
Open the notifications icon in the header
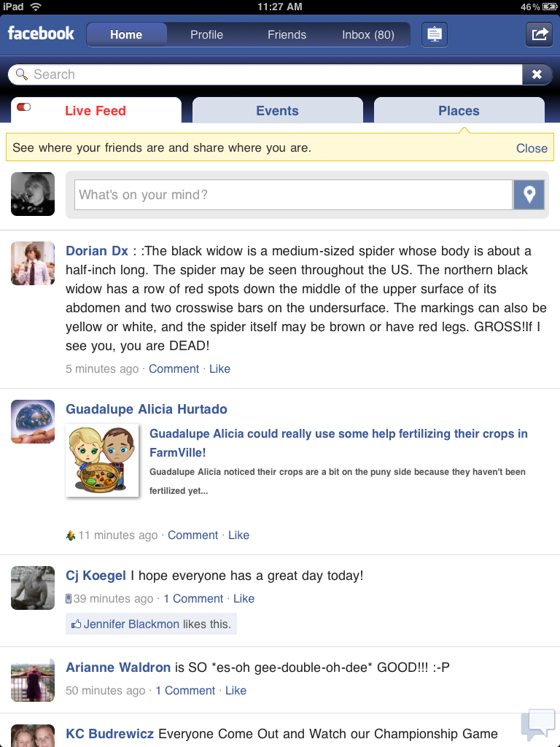(x=435, y=35)
